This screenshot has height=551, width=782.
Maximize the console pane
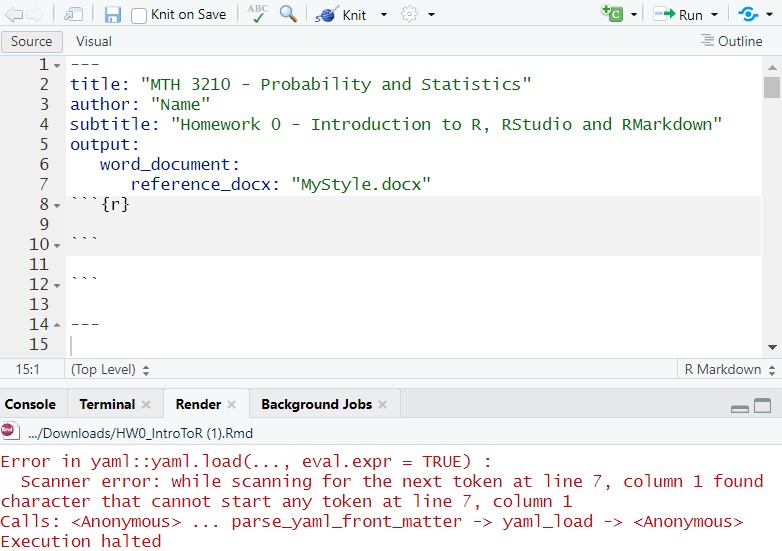(763, 406)
